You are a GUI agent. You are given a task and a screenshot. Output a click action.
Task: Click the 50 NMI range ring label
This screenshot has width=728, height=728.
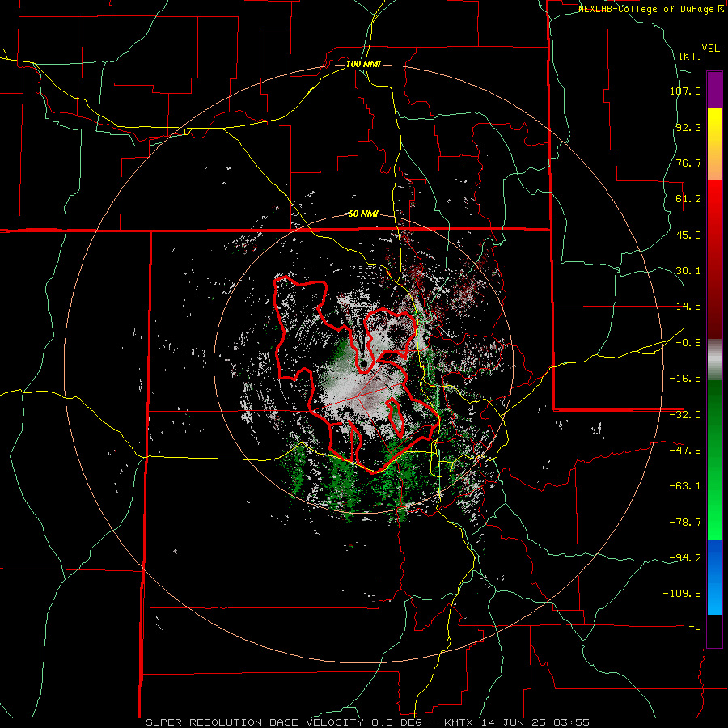(x=363, y=214)
